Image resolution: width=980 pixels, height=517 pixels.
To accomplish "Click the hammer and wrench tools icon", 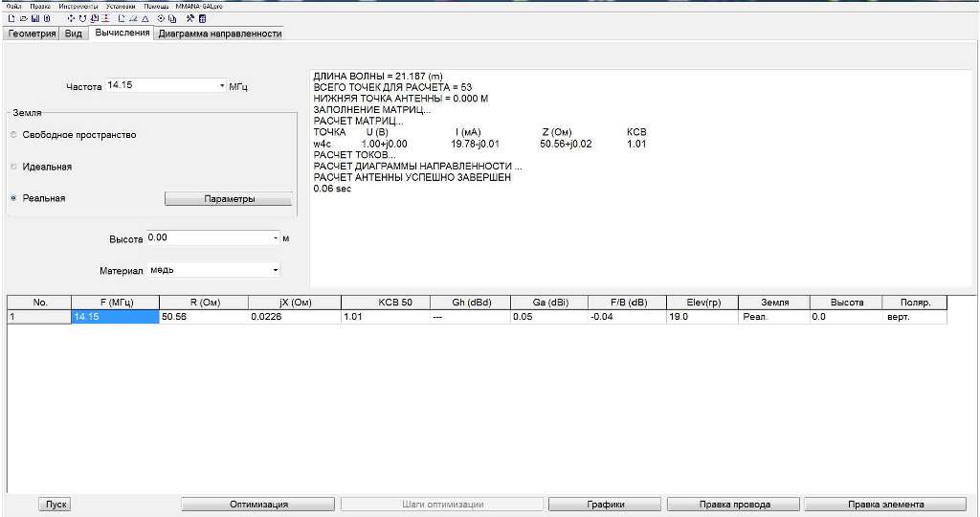I will click(190, 18).
